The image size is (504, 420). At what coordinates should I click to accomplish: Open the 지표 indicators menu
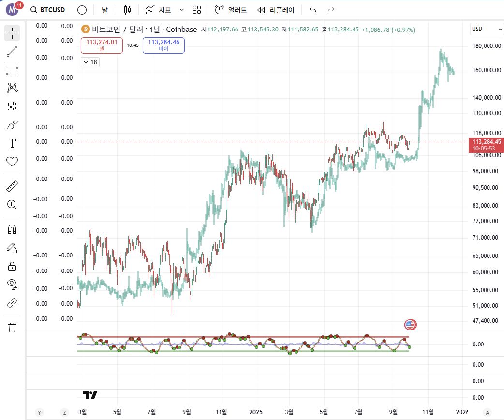point(158,10)
